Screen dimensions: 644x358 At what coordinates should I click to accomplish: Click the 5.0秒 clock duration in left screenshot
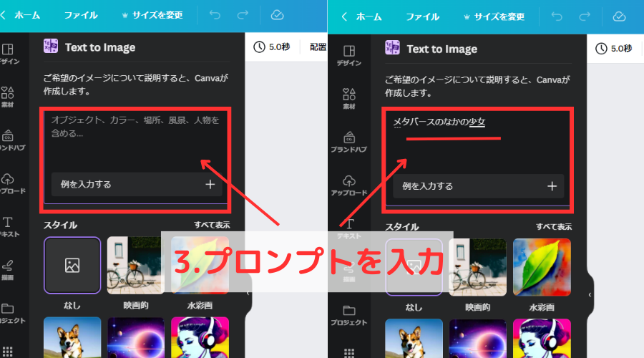[x=271, y=47]
